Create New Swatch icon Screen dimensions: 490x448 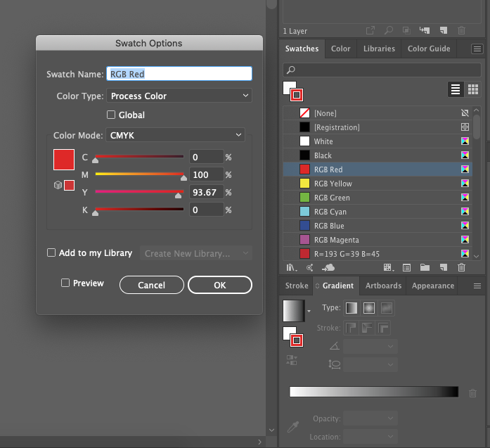click(444, 268)
